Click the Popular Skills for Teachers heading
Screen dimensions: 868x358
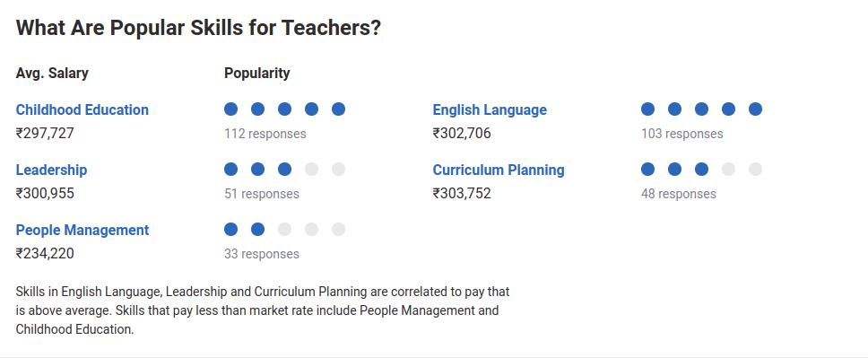click(199, 28)
